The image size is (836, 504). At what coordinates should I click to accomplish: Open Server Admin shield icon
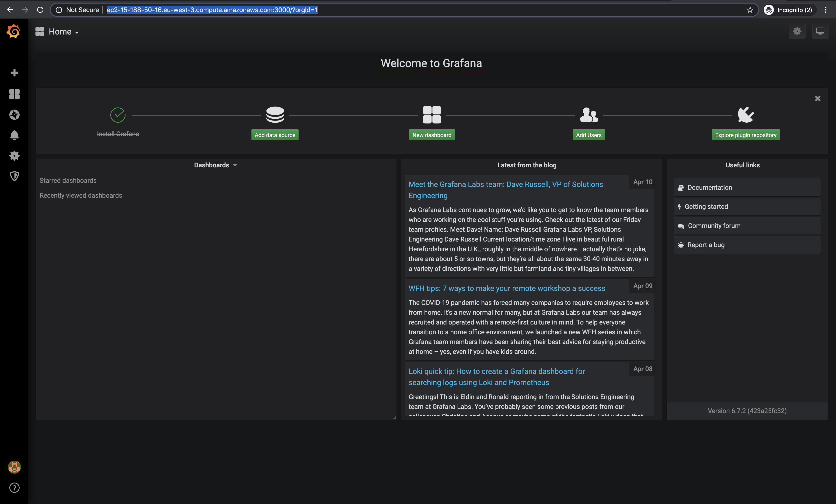coord(14,176)
